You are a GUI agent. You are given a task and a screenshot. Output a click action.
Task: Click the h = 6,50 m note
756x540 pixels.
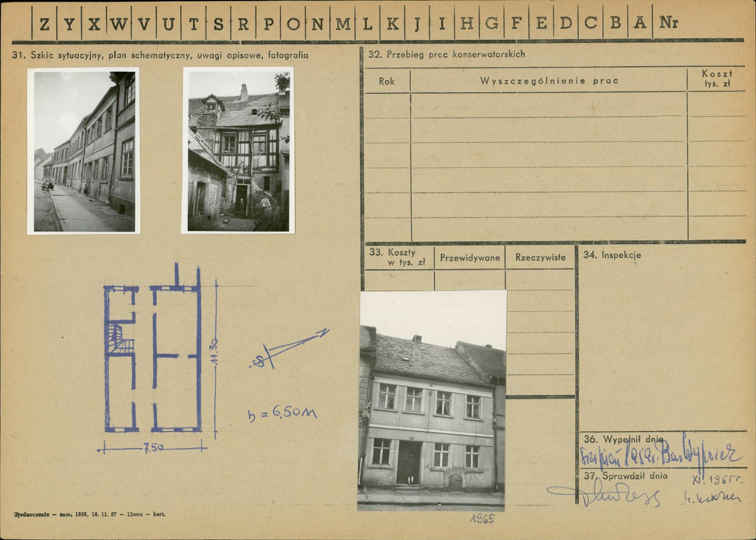282,413
